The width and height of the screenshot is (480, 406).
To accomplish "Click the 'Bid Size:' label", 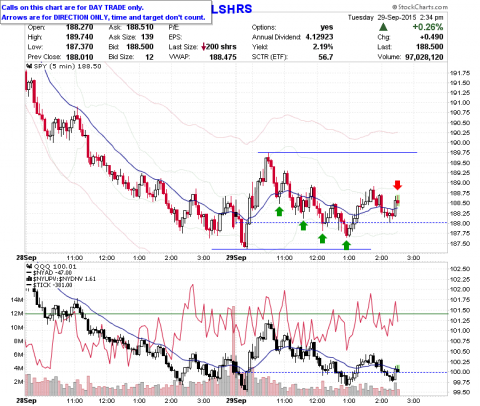I will [x=121, y=57].
